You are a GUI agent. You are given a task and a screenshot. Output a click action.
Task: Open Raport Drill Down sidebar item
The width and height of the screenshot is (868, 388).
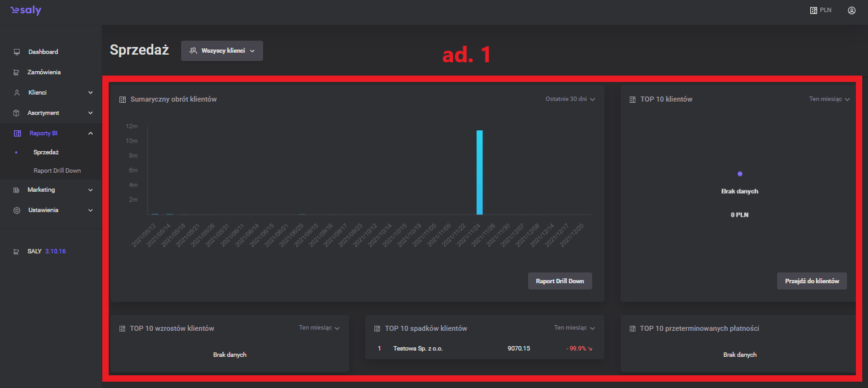coord(57,171)
